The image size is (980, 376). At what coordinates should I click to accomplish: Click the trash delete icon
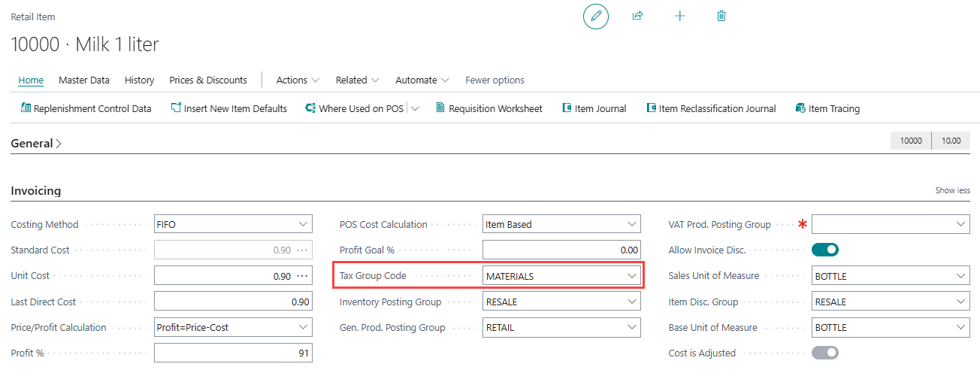[721, 16]
